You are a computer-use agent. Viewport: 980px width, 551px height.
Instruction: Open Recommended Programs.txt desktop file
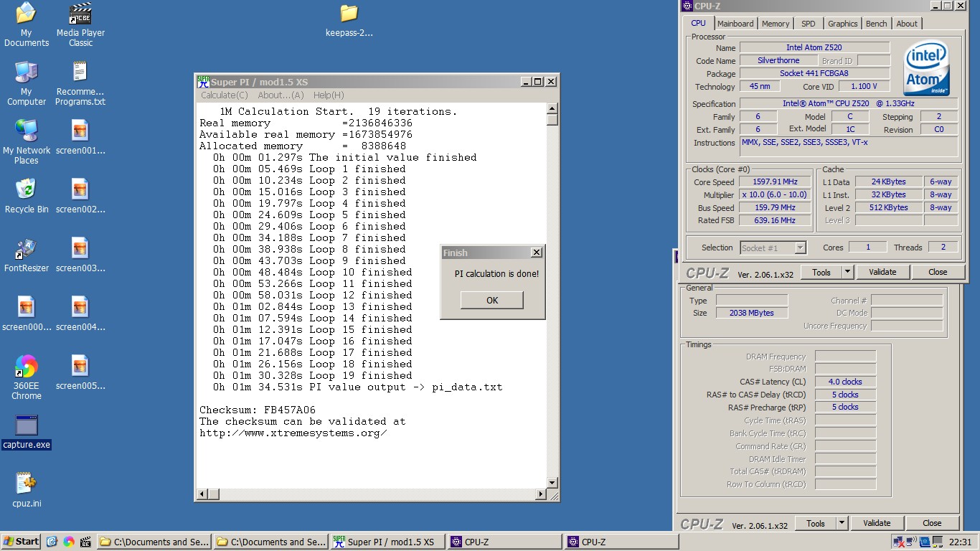point(80,83)
